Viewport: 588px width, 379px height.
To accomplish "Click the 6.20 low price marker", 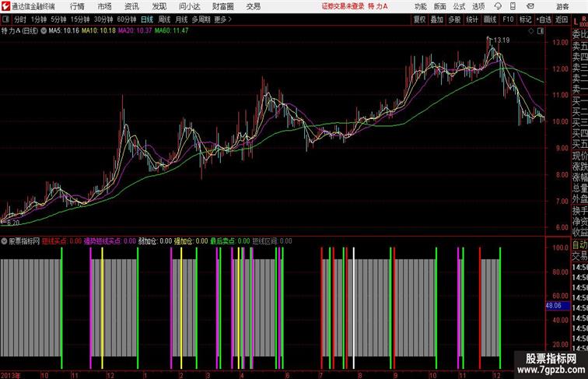I will pos(13,223).
